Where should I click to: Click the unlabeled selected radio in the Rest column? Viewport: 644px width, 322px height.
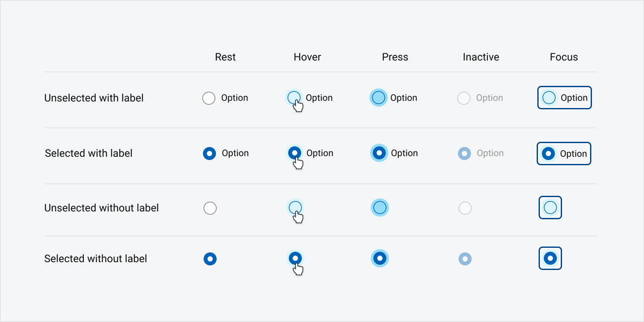tap(210, 259)
